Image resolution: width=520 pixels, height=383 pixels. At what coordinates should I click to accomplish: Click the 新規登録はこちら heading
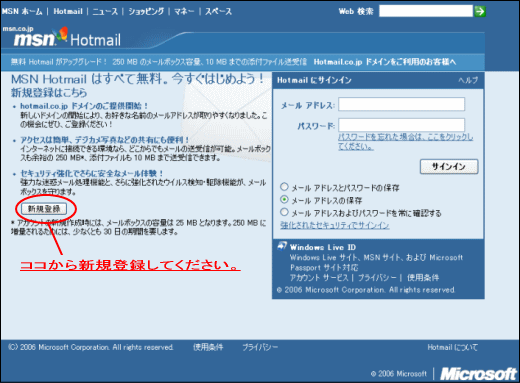(x=49, y=93)
